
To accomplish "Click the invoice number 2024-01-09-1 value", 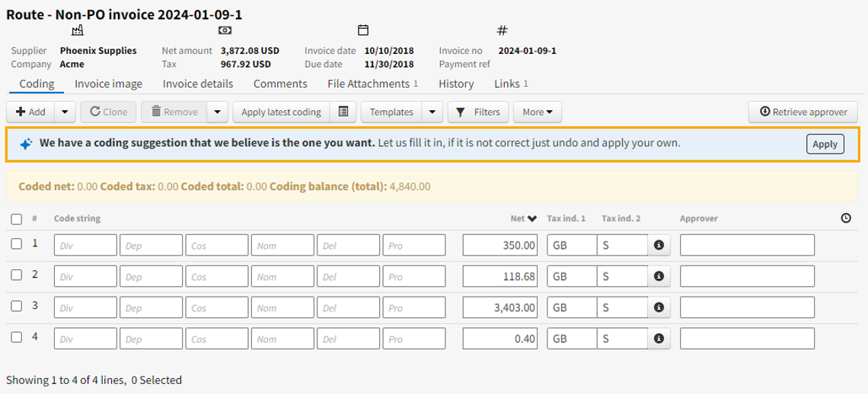I will (528, 51).
